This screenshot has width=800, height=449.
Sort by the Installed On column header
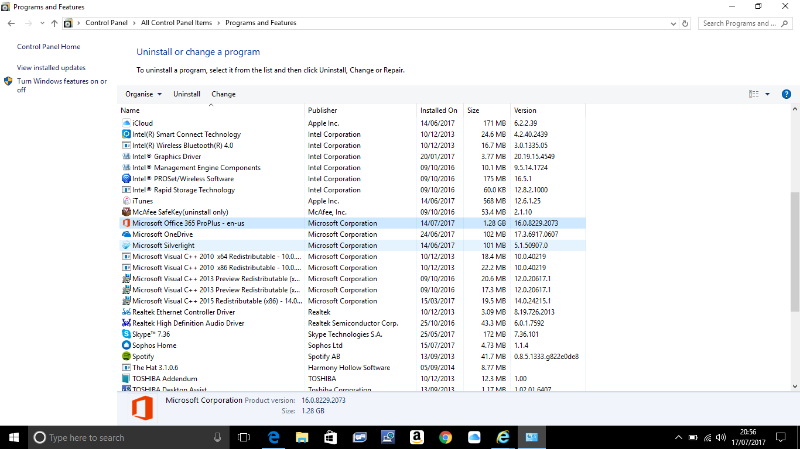[440, 110]
